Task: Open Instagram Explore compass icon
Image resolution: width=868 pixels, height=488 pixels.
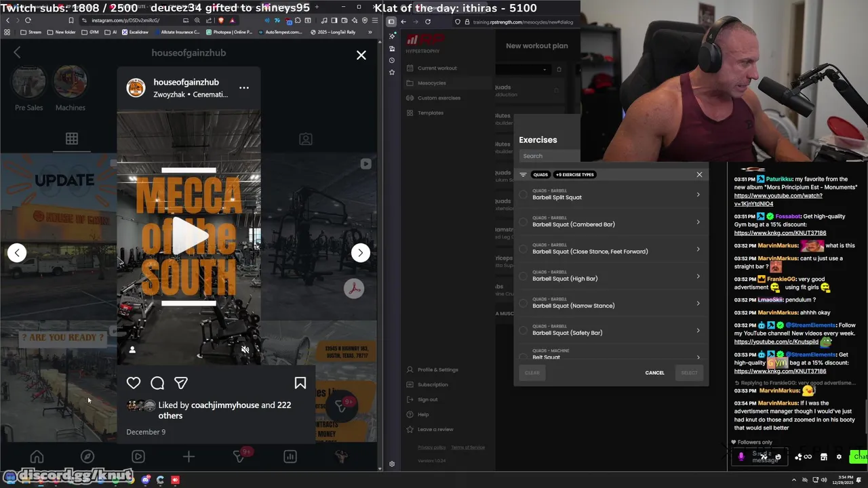Action: coord(87,457)
